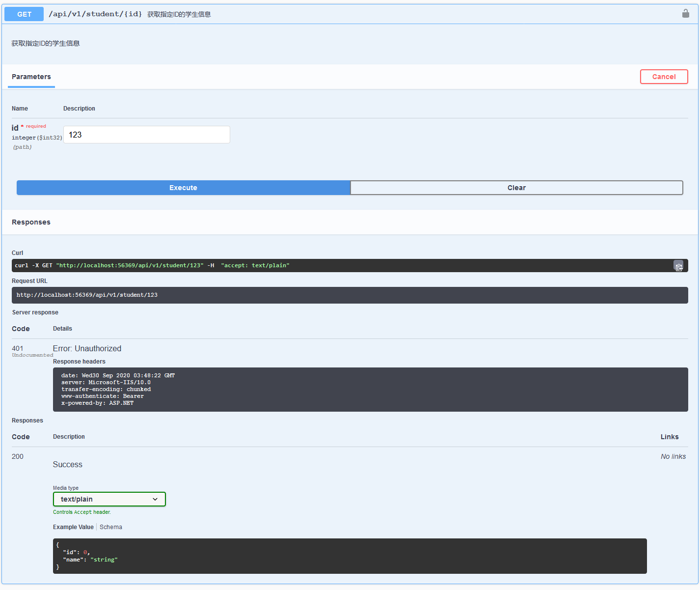Viewport: 700px width, 590px height.
Task: Open the Media type dropdown
Action: point(109,499)
